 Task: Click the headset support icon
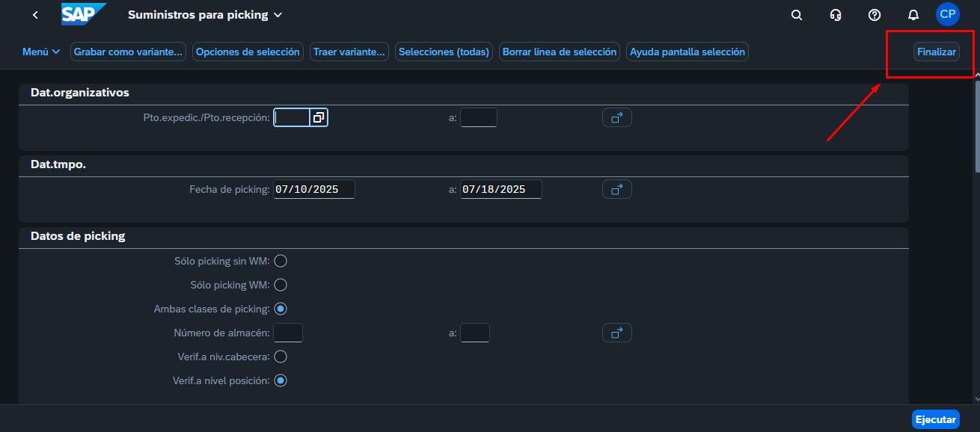pyautogui.click(x=836, y=15)
